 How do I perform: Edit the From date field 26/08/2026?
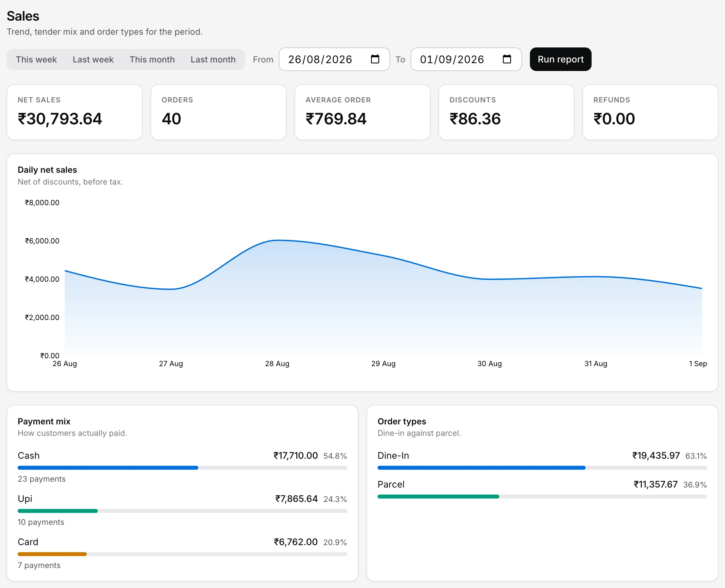(334, 59)
